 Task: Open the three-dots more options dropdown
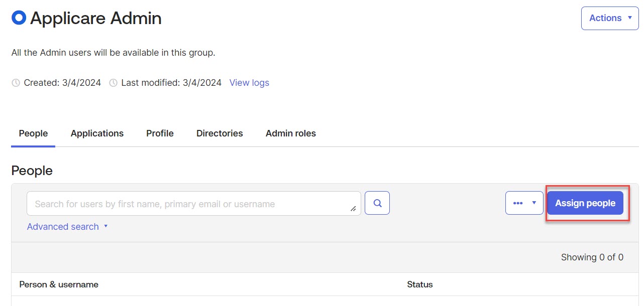[x=524, y=203]
